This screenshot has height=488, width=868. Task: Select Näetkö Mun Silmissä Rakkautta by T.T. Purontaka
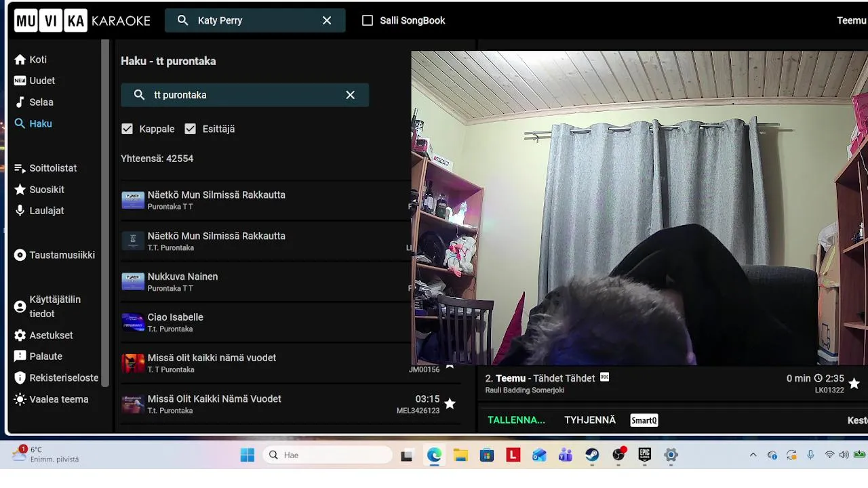(266, 241)
